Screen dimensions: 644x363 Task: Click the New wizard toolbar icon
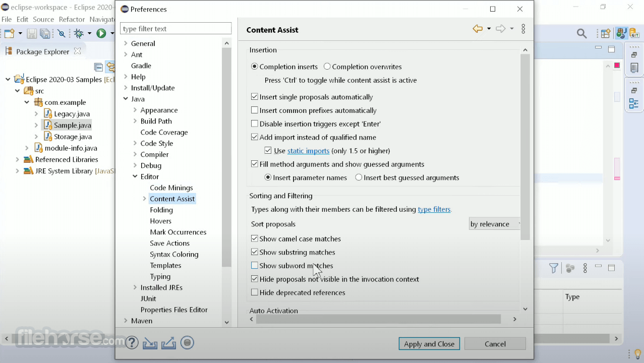[x=9, y=34]
